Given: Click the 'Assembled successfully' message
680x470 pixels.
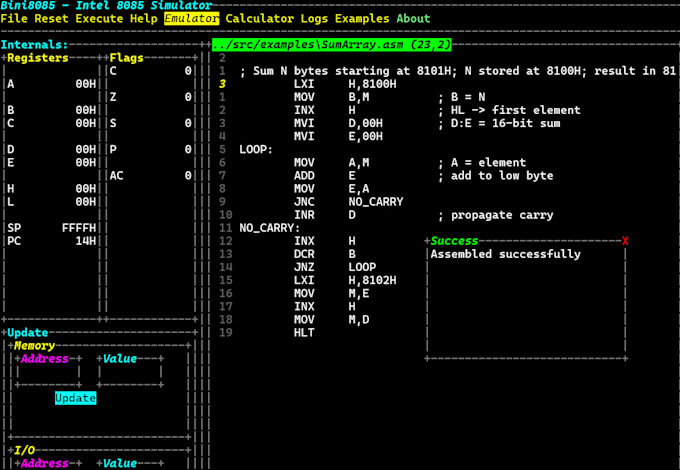Looking at the screenshot, I should (x=505, y=254).
